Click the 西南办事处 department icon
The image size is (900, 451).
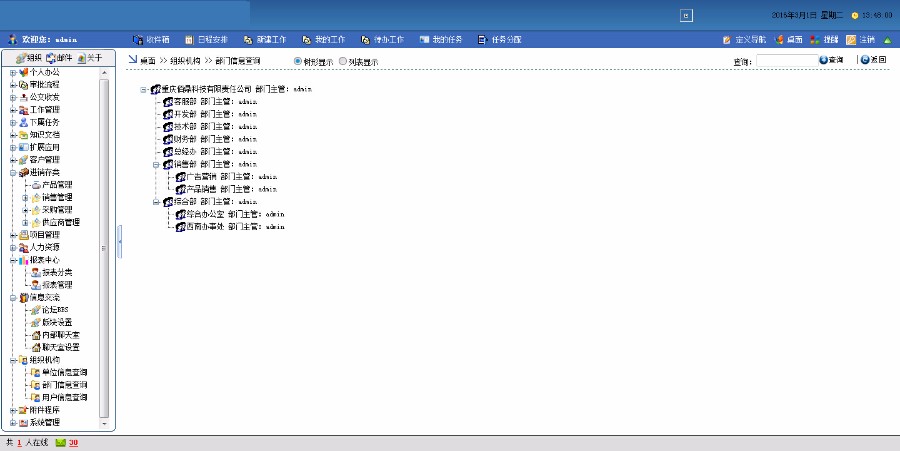point(180,227)
